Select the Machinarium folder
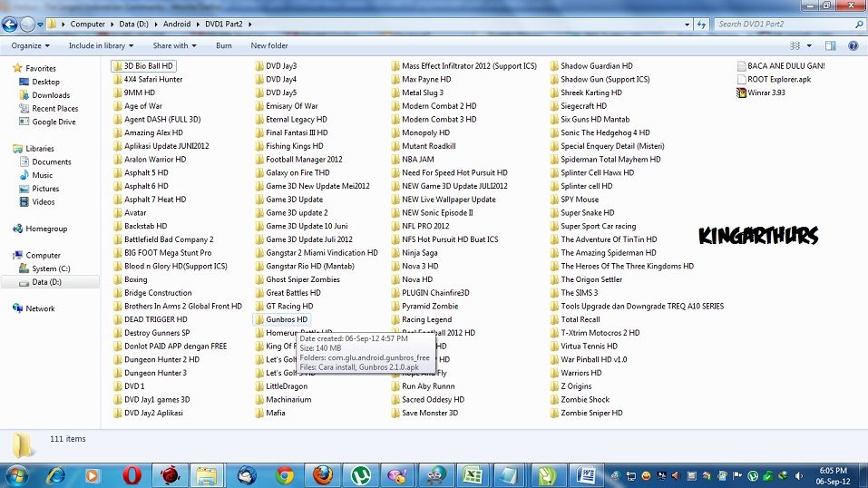This screenshot has height=488, width=868. [283, 400]
